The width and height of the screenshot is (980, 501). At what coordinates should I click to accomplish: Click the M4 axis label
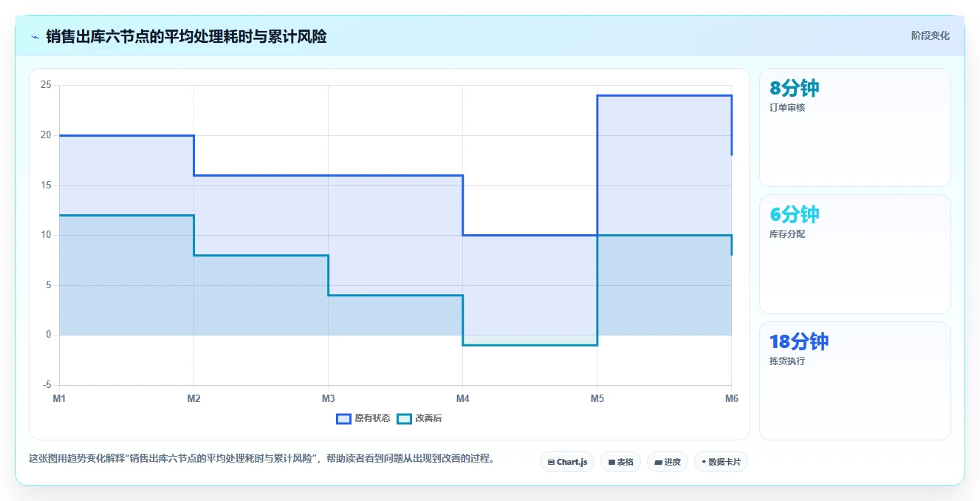pyautogui.click(x=462, y=399)
